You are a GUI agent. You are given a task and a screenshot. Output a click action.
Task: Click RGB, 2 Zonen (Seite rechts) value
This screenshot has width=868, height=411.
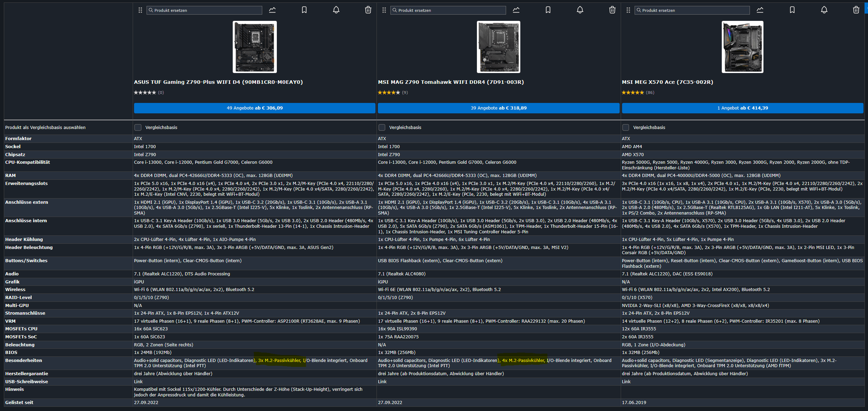164,345
